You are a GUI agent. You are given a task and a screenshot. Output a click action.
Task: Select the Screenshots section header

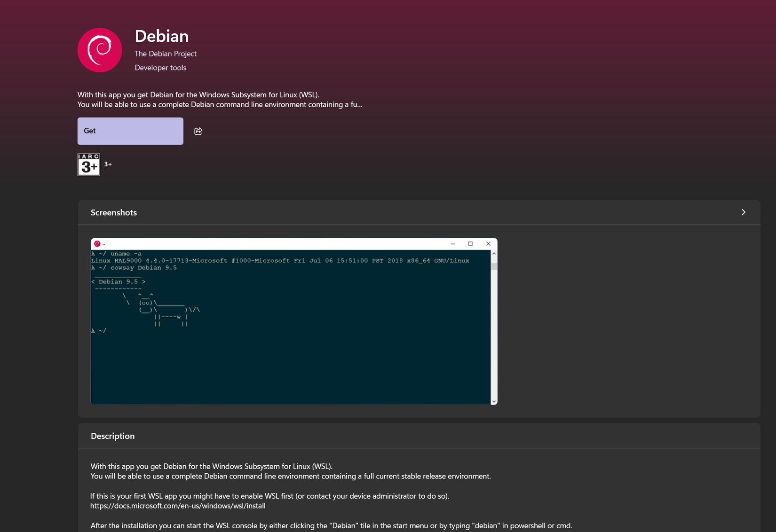coord(113,212)
